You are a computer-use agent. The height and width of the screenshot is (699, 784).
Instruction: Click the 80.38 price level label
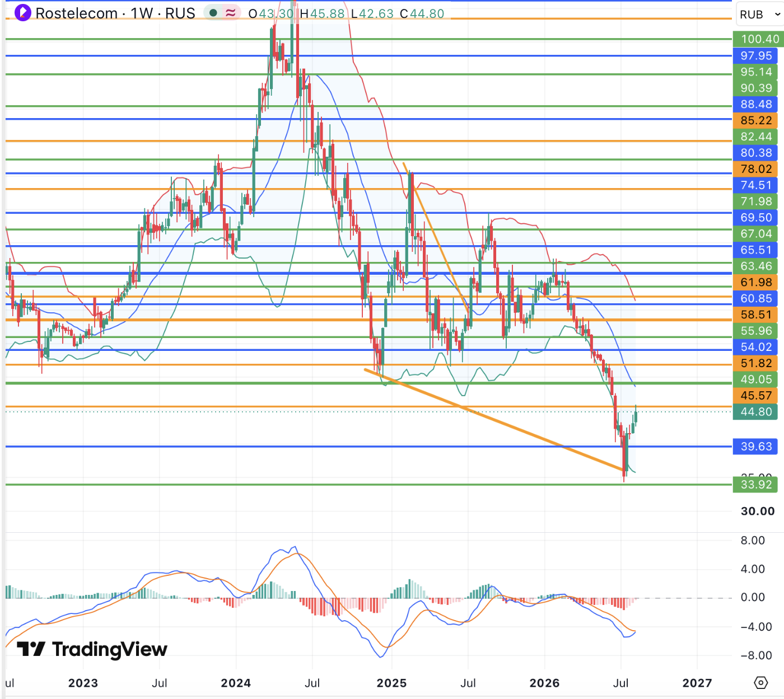pyautogui.click(x=755, y=153)
